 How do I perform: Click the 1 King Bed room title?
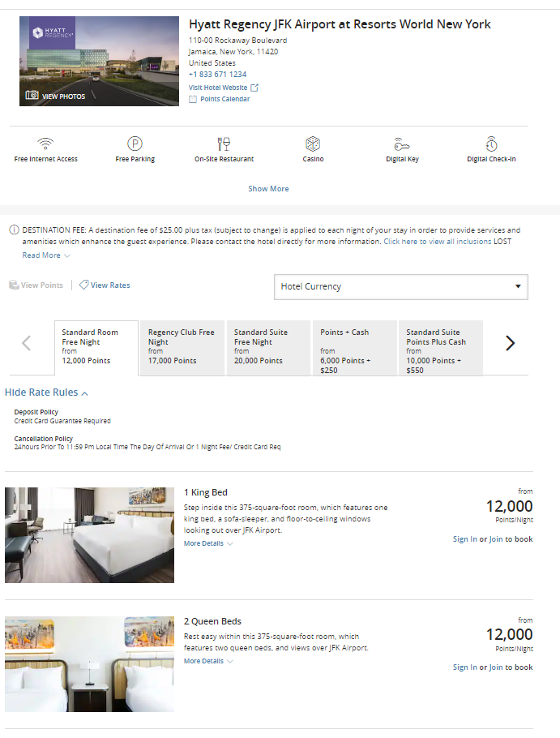point(206,492)
